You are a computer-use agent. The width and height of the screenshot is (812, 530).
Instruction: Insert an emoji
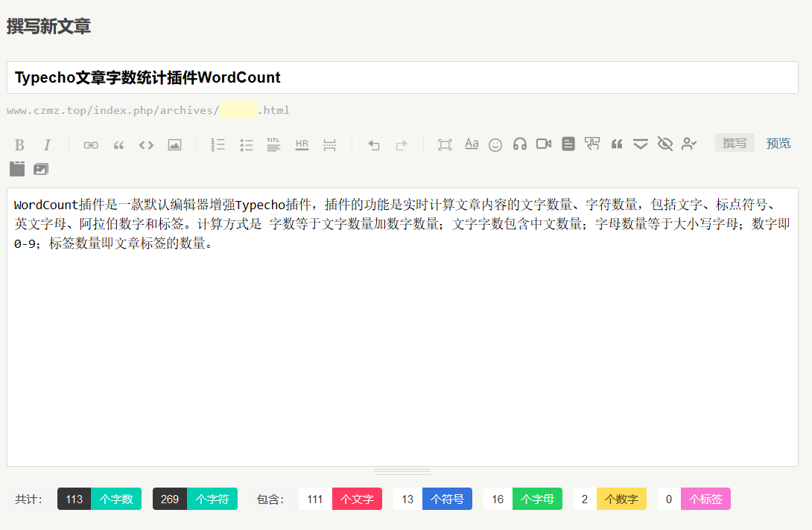495,144
